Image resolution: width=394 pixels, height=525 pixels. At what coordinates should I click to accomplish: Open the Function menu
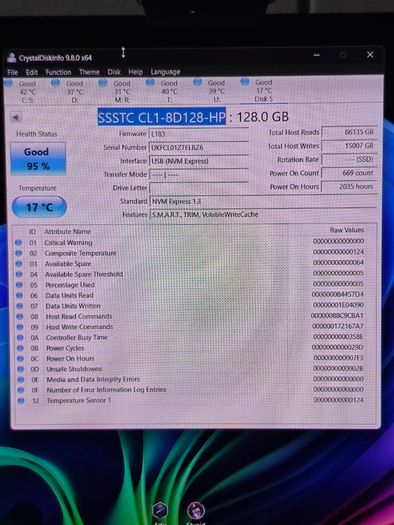(x=58, y=72)
